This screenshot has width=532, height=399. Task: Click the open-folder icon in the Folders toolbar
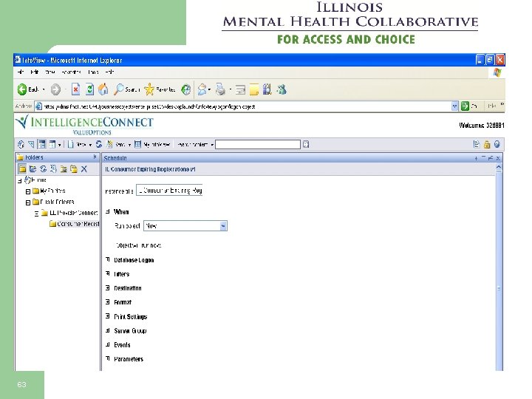pos(33,168)
